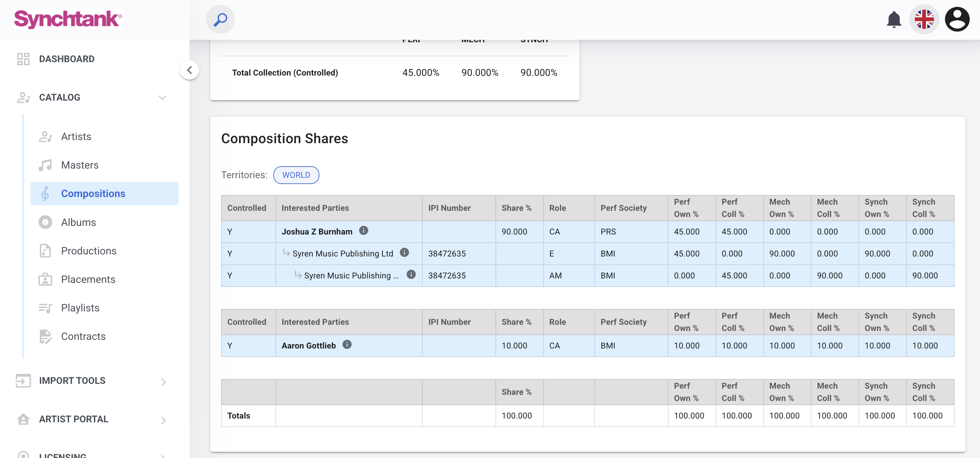
Task: Expand the Import Tools menu
Action: (163, 381)
